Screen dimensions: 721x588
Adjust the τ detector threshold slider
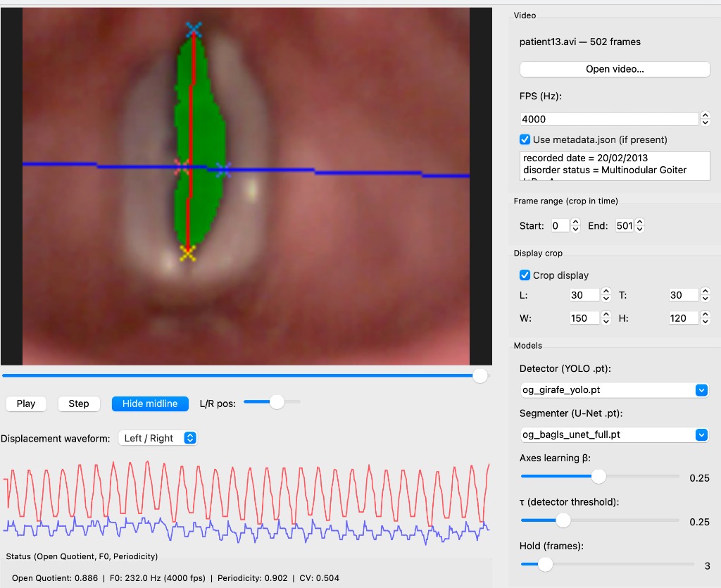coord(563,520)
